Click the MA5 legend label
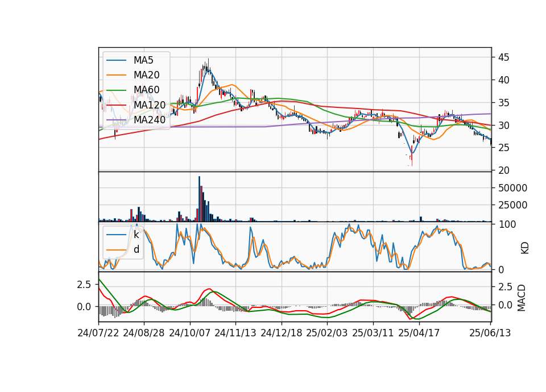The image size is (546, 392). click(x=143, y=60)
